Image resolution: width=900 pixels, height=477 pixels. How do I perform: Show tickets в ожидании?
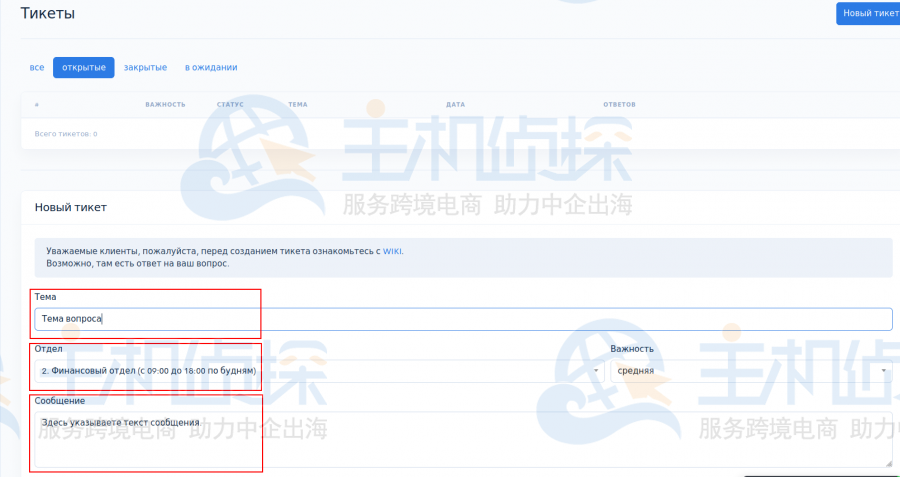(x=211, y=67)
